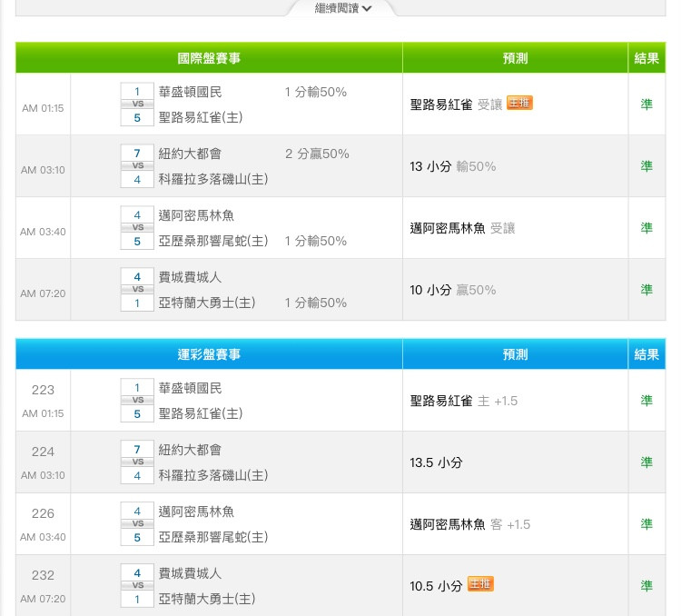Select 亞歷桑那響尾蛇(主) in 運彩盤 table
681x616 pixels.
213,536
